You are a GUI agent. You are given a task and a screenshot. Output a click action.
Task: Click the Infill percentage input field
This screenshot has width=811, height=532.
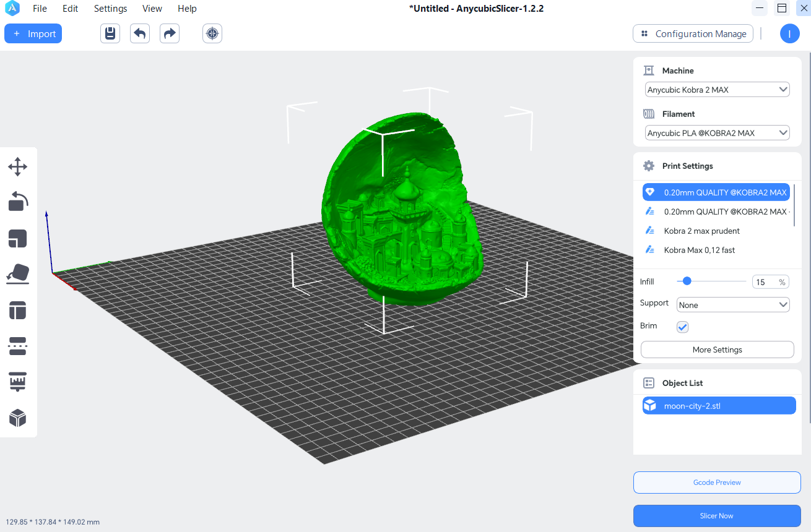[x=770, y=282]
